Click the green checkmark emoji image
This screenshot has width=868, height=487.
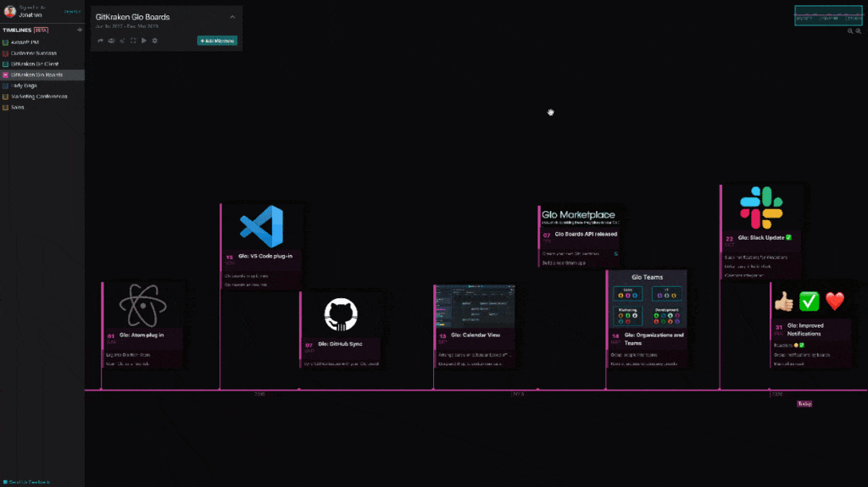click(809, 302)
